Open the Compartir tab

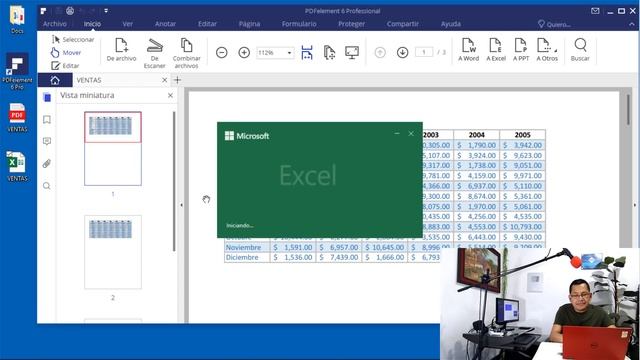click(x=402, y=24)
